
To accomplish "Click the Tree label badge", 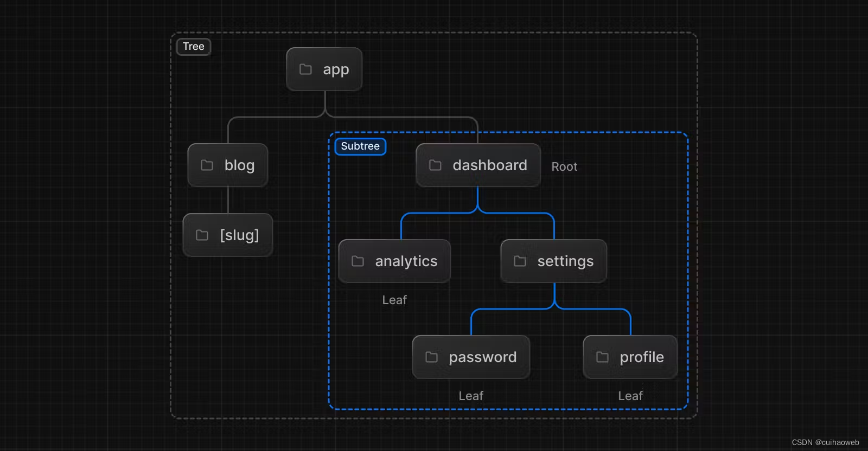I will click(x=194, y=47).
